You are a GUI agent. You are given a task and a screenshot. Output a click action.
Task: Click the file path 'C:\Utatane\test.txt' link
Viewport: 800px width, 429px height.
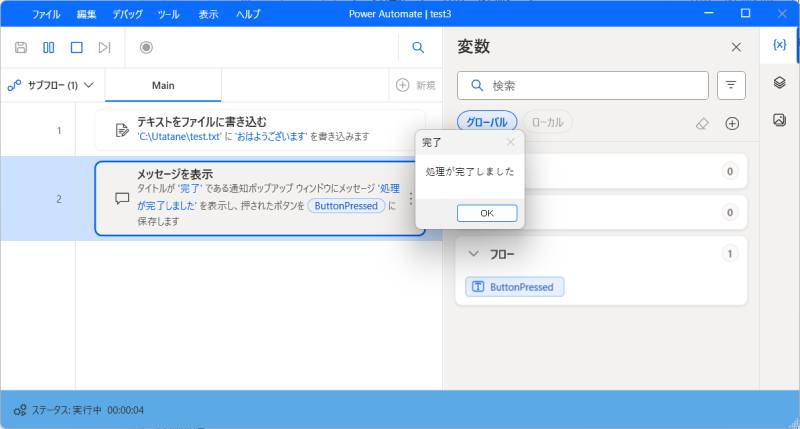click(179, 137)
